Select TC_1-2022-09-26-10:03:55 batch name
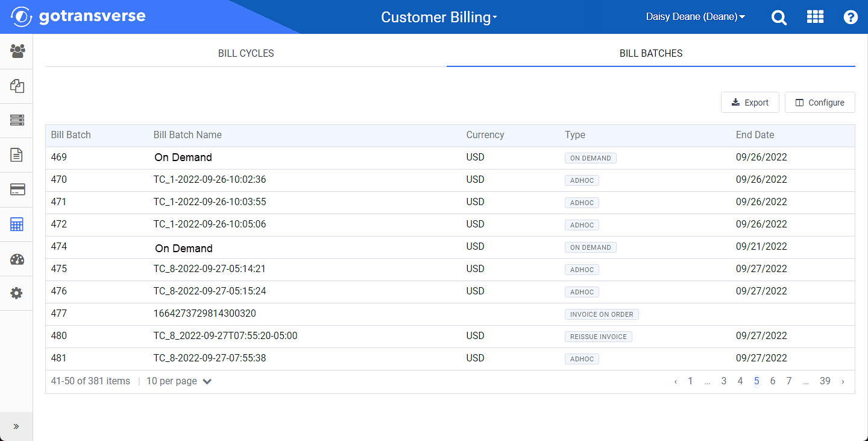This screenshot has width=868, height=441. point(210,202)
